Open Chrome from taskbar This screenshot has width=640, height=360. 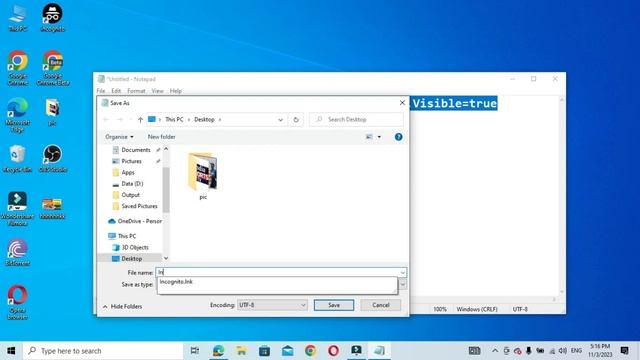(x=310, y=351)
